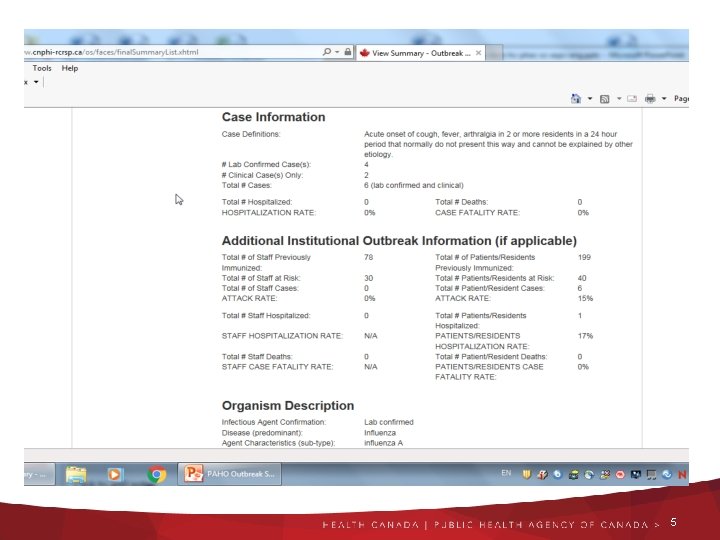Screen dimensions: 720x540
Task: Click the yellow shield tray icon
Action: (526, 474)
